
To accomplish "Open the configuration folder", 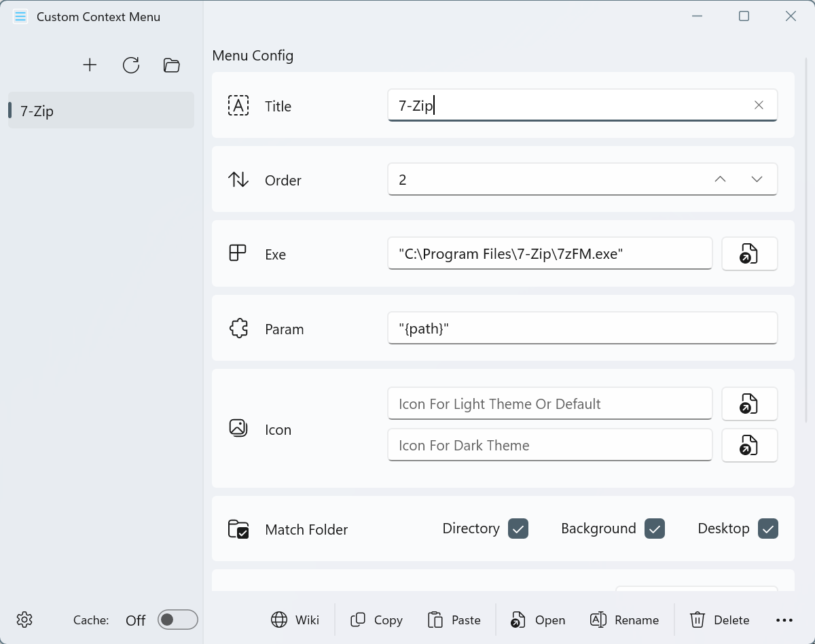I will 171,65.
